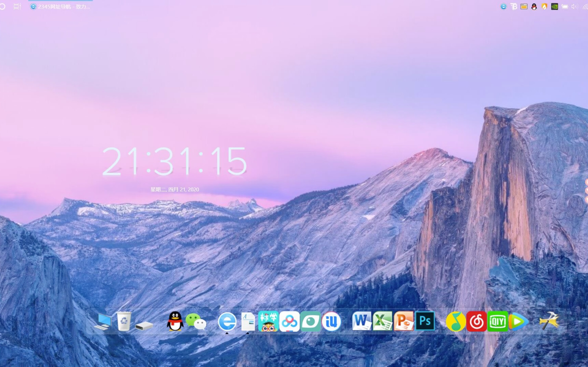
Task: Open QQ Music yellow icon
Action: coord(456,321)
